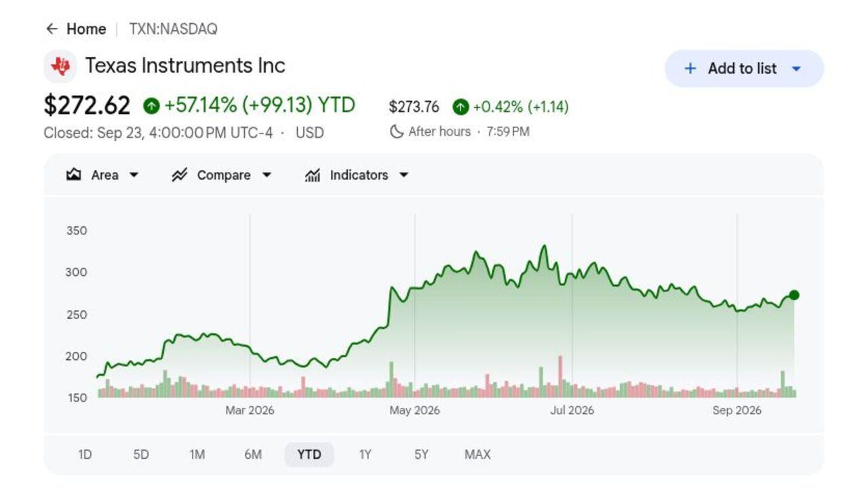Open the Add to list dropdown caret
The height and width of the screenshot is (488, 868).
pos(797,68)
